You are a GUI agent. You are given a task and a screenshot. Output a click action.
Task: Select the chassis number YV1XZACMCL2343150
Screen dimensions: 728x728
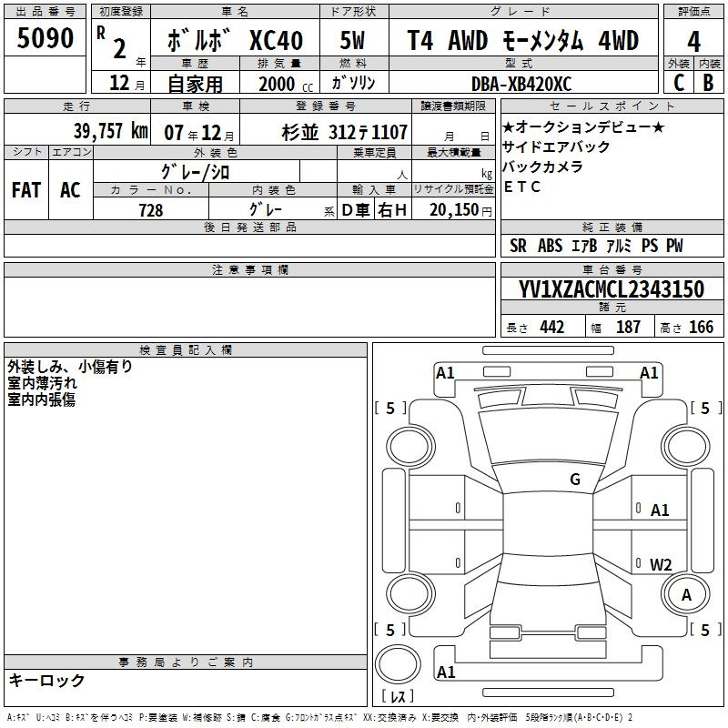point(612,289)
